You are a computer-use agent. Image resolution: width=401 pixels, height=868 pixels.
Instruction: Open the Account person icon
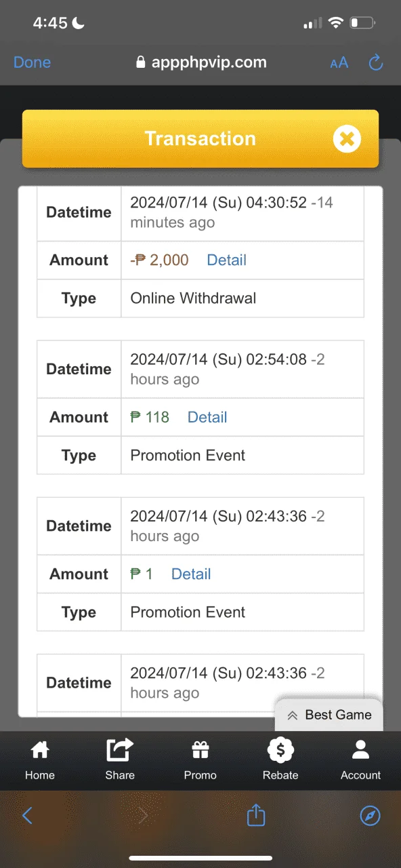360,750
